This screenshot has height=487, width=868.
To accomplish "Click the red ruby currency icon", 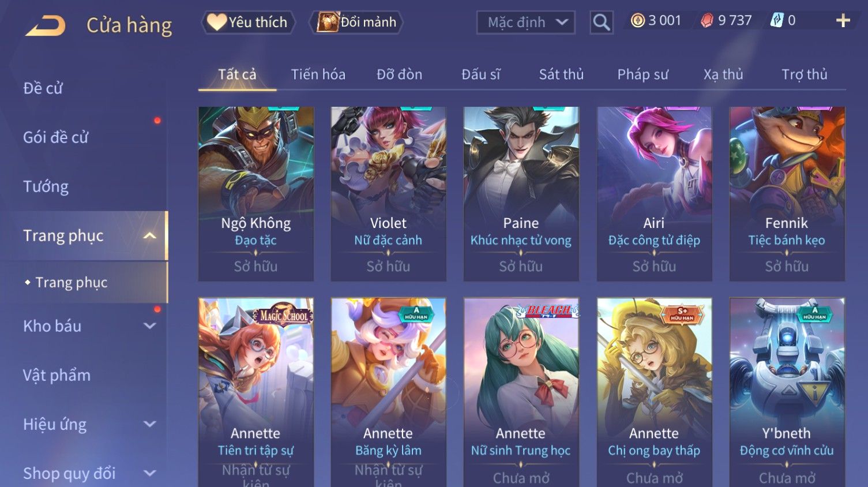I will pos(707,21).
